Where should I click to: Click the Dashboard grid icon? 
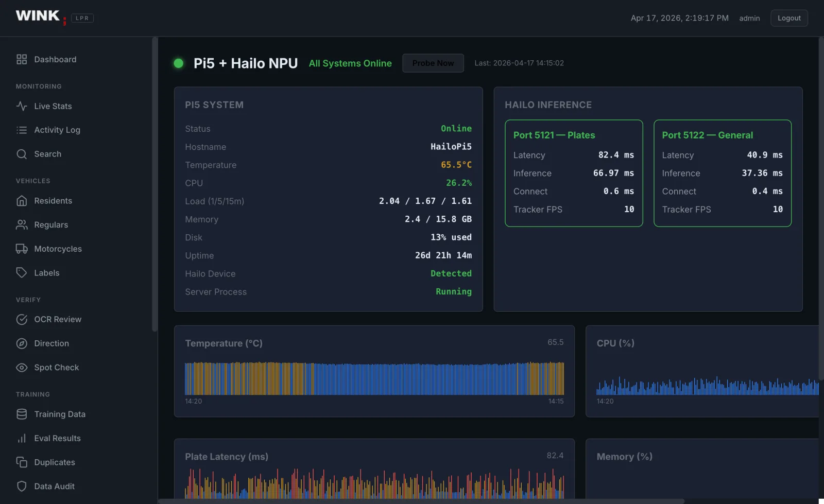pyautogui.click(x=22, y=59)
